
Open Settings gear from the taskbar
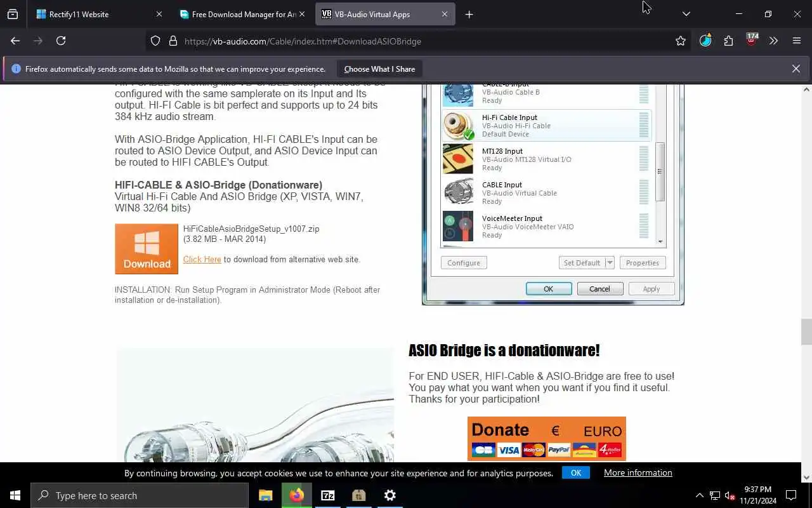pyautogui.click(x=390, y=495)
